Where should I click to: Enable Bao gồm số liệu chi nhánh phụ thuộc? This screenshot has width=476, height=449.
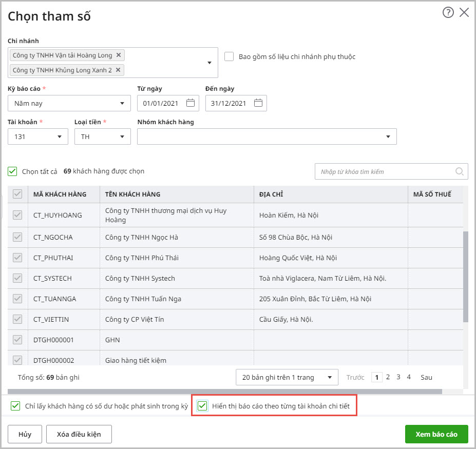(229, 56)
